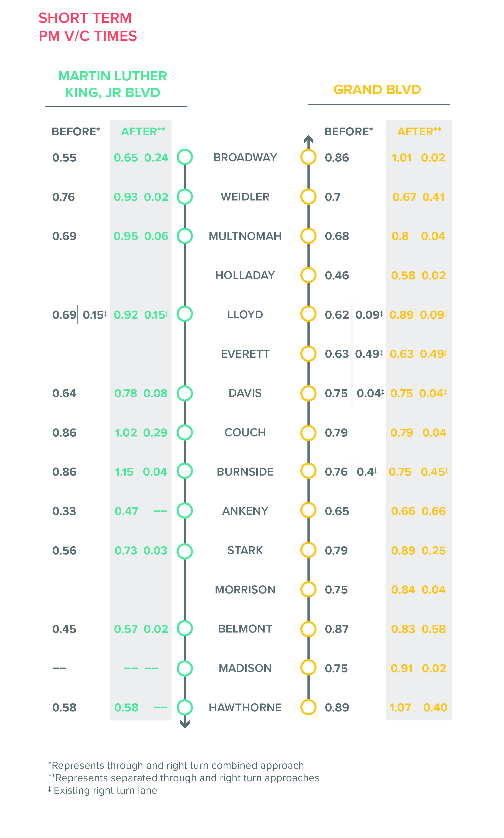Viewport: 504px width, 838px height.
Task: Select the green circle marker at Madison
Action: point(185,668)
